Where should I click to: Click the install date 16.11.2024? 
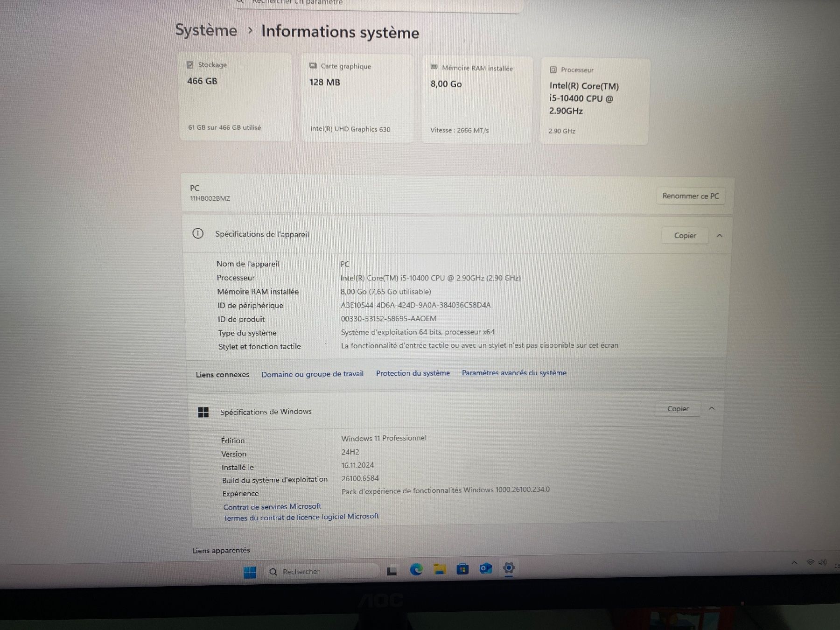357,465
